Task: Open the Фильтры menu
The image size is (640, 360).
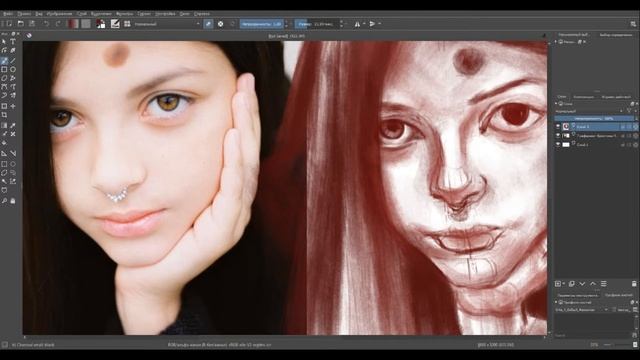Action: click(124, 13)
